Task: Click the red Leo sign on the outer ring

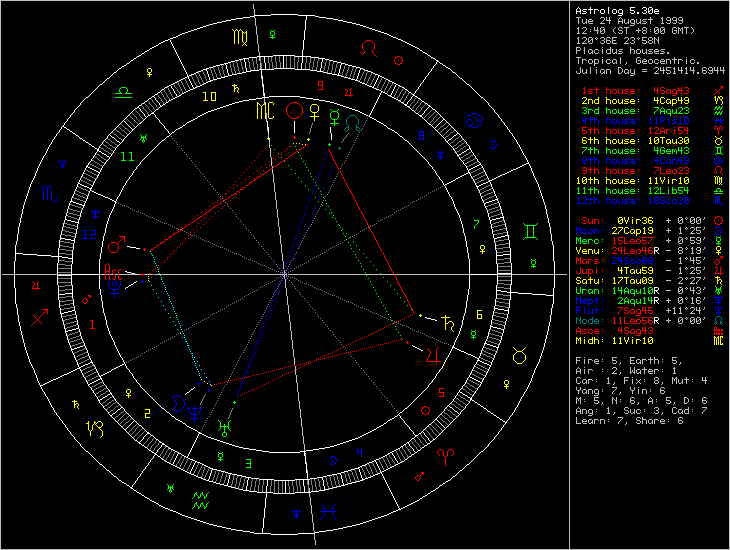Action: coord(370,48)
